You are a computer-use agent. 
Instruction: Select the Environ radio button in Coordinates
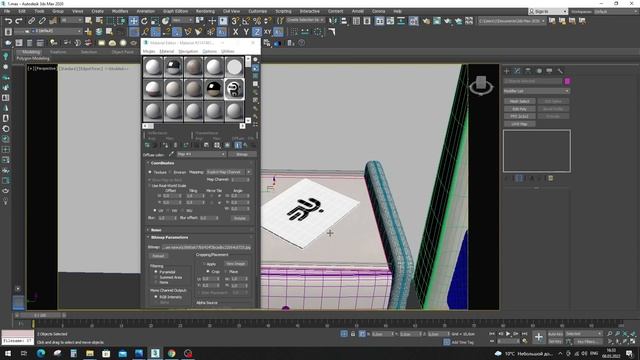(x=170, y=172)
